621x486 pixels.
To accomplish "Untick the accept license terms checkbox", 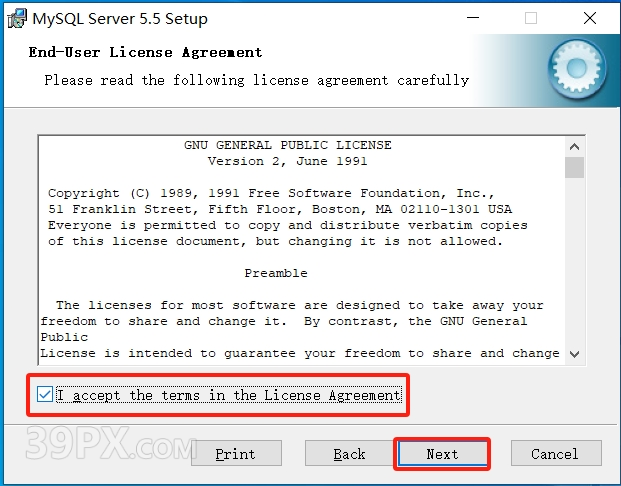I will [45, 395].
